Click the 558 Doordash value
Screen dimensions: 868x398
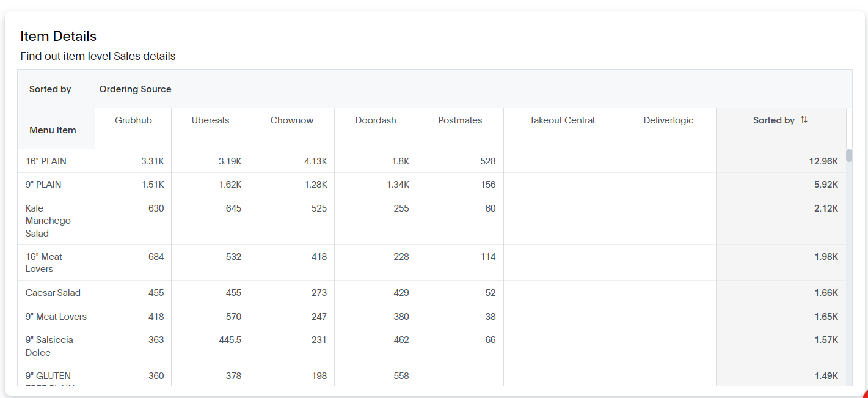click(401, 376)
